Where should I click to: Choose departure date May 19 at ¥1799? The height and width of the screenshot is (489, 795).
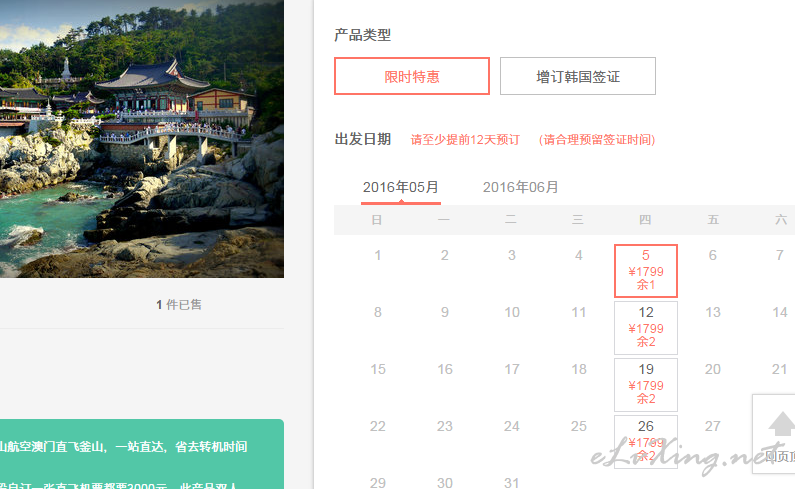coord(645,385)
